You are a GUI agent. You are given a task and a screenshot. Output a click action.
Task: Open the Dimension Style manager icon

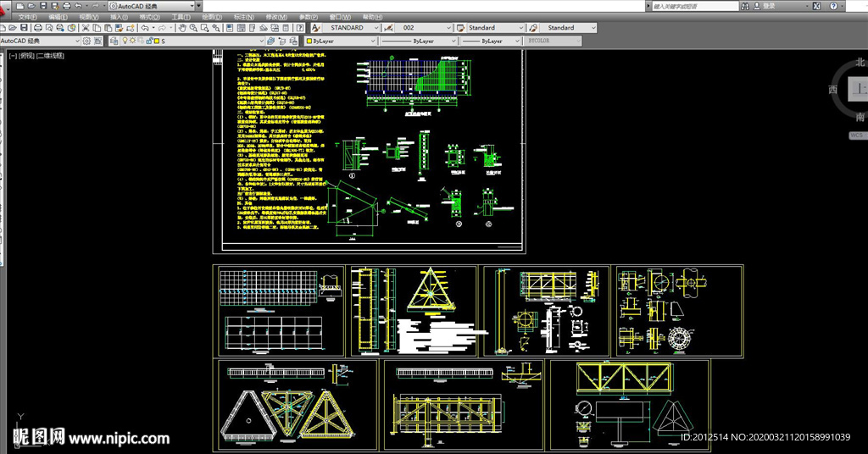click(388, 28)
